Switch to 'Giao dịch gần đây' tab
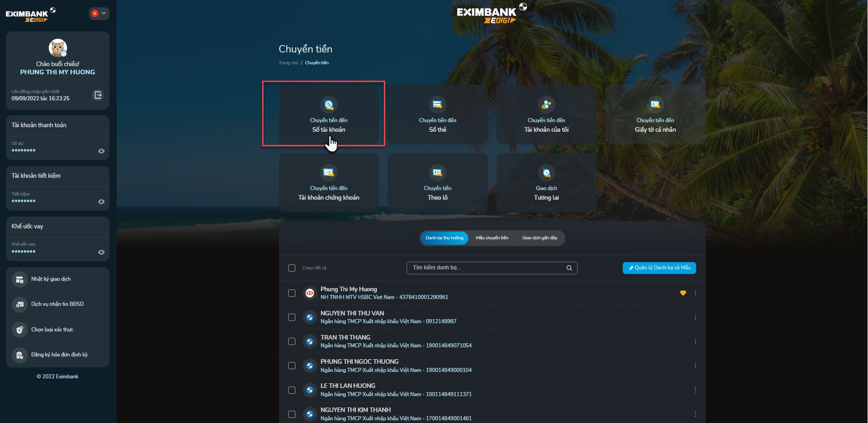Screen dimensions: 868x423 click(540, 238)
